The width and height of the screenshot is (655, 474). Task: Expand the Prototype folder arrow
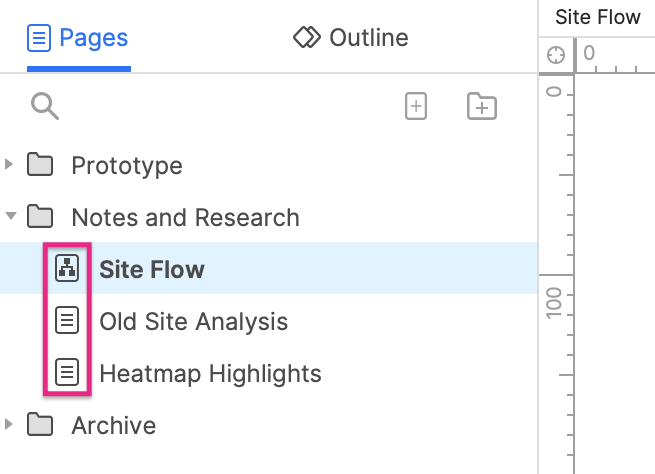(10, 164)
